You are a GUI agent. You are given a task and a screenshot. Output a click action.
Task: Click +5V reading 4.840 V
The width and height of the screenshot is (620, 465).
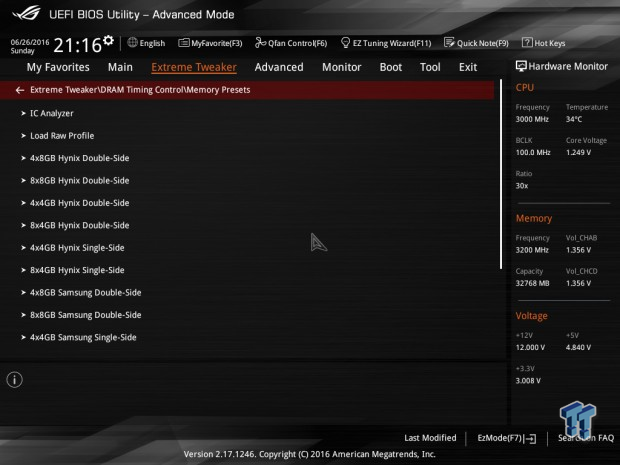click(578, 348)
